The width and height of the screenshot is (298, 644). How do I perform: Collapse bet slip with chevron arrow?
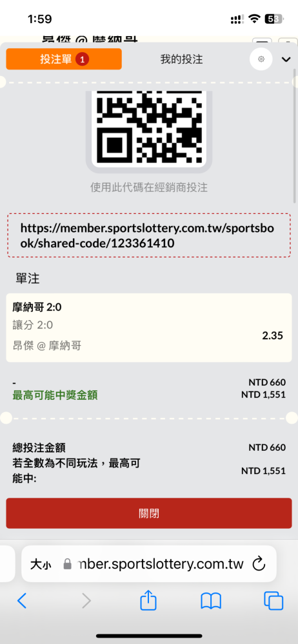286,59
